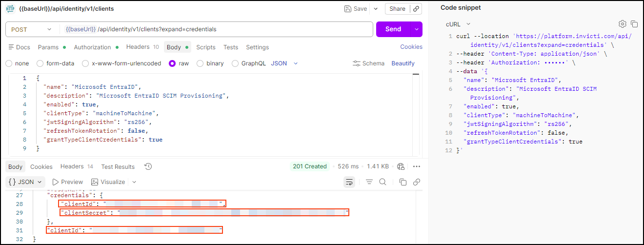The width and height of the screenshot is (644, 245).
Task: Save the request with the Save button
Action: point(356,9)
